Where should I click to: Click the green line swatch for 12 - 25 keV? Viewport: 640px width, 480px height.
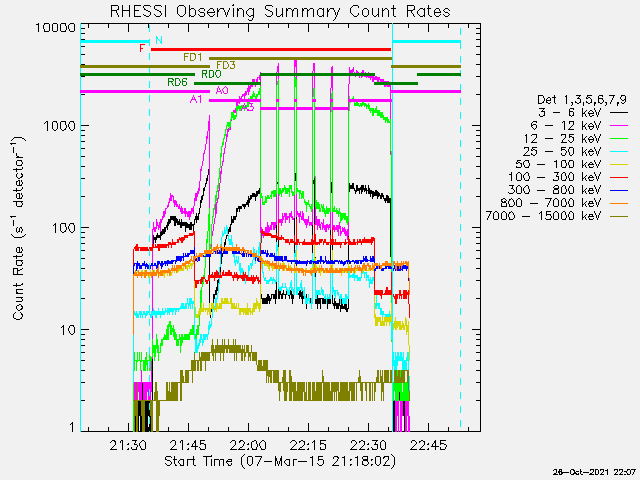pyautogui.click(x=619, y=139)
